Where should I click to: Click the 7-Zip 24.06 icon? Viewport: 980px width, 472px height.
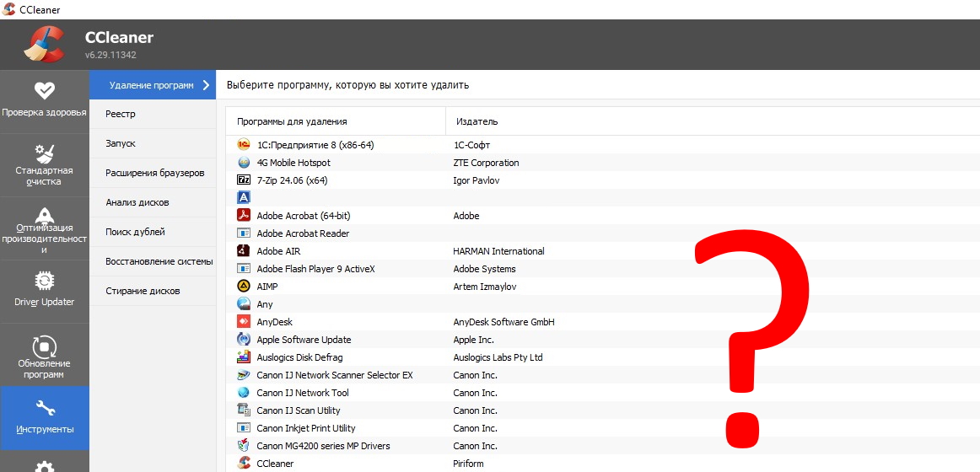pos(244,180)
